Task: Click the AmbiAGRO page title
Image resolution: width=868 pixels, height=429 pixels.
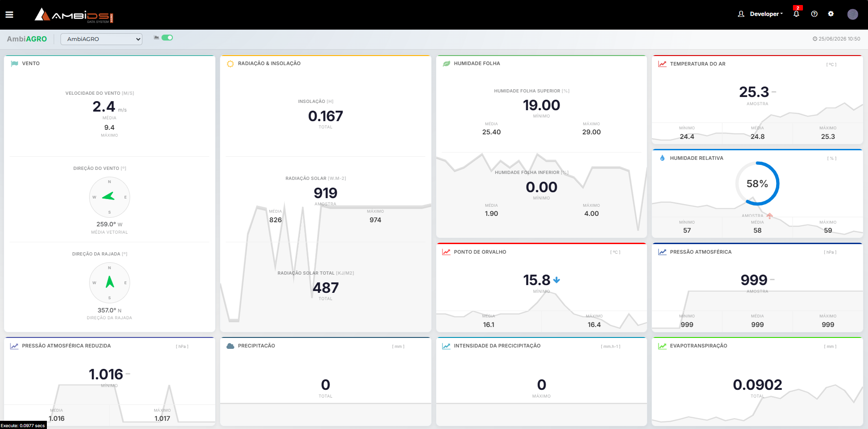Action: (27, 39)
